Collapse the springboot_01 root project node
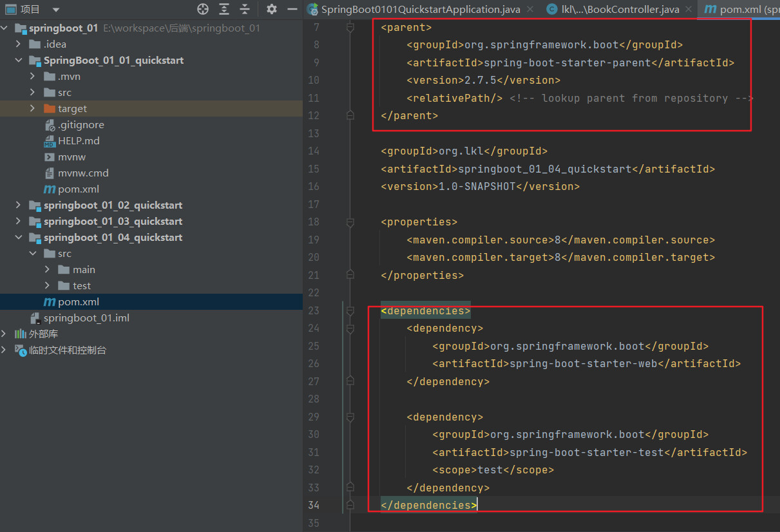780x532 pixels. pyautogui.click(x=5, y=28)
